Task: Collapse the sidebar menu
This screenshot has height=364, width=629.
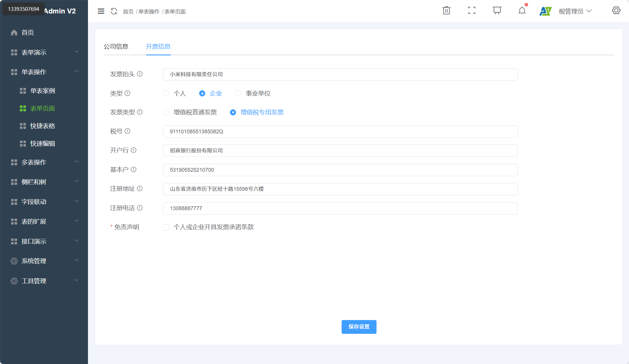Action: pos(101,11)
